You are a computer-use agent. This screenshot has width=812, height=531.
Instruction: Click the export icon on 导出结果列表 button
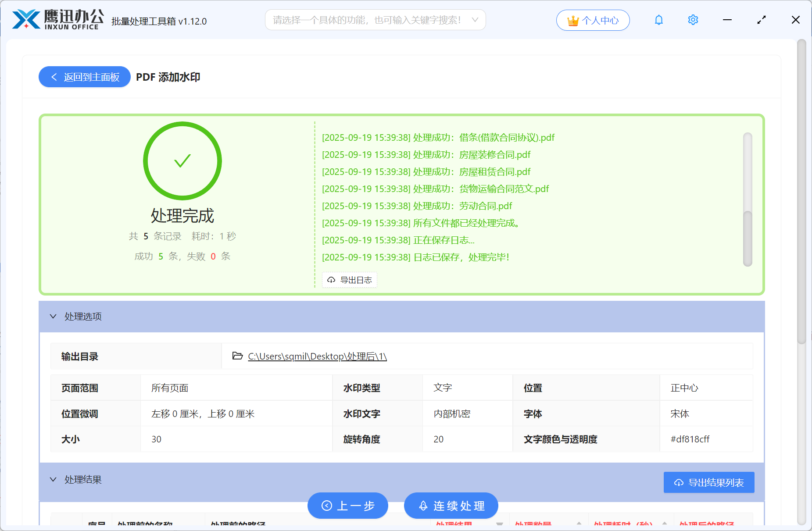pos(678,482)
